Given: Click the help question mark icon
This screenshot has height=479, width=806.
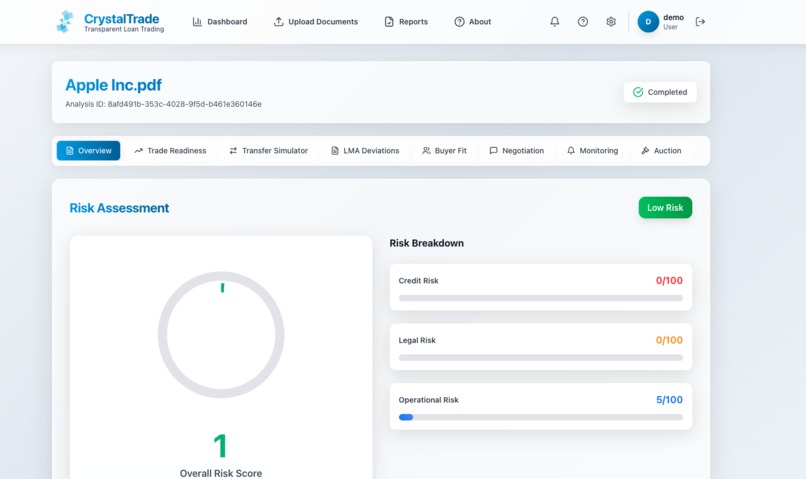Looking at the screenshot, I should click(583, 22).
